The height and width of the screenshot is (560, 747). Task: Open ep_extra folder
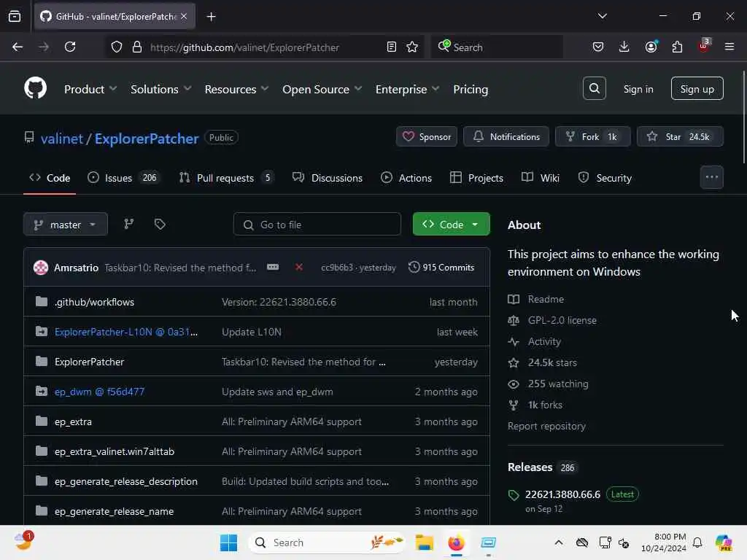(x=73, y=421)
